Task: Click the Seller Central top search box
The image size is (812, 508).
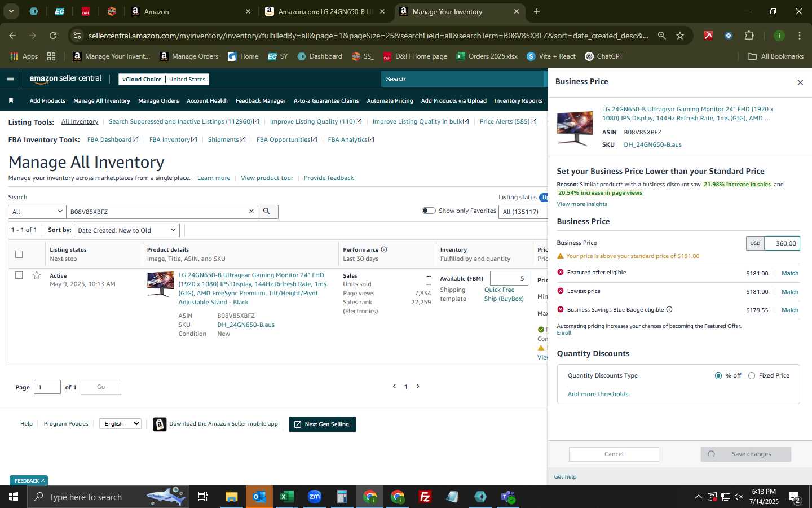Action: (x=462, y=79)
